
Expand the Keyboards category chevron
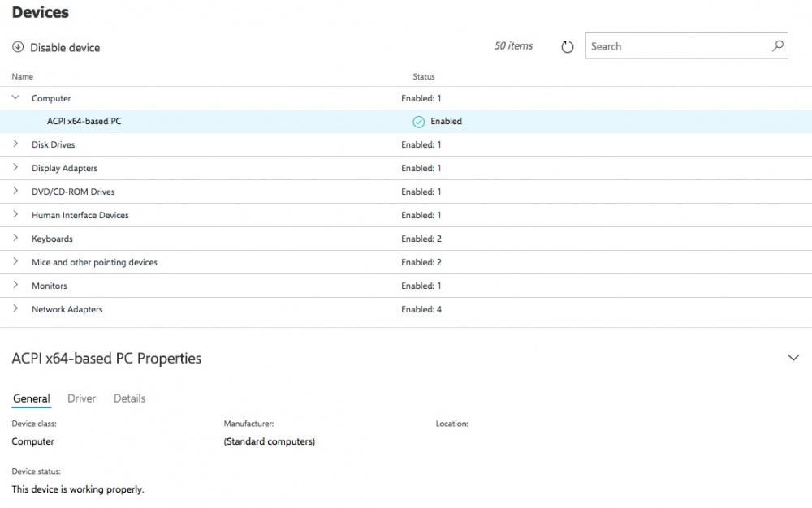(x=15, y=238)
